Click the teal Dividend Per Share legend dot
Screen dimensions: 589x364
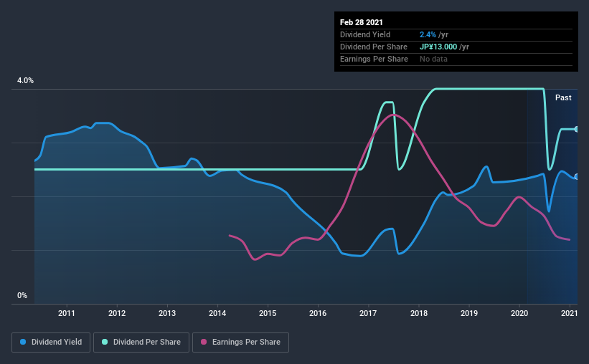(105, 342)
